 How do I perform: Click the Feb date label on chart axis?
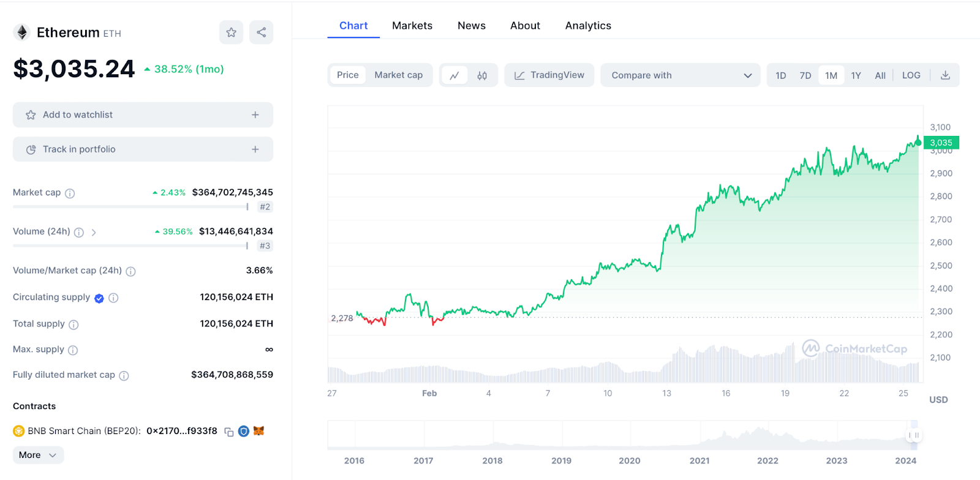429,394
